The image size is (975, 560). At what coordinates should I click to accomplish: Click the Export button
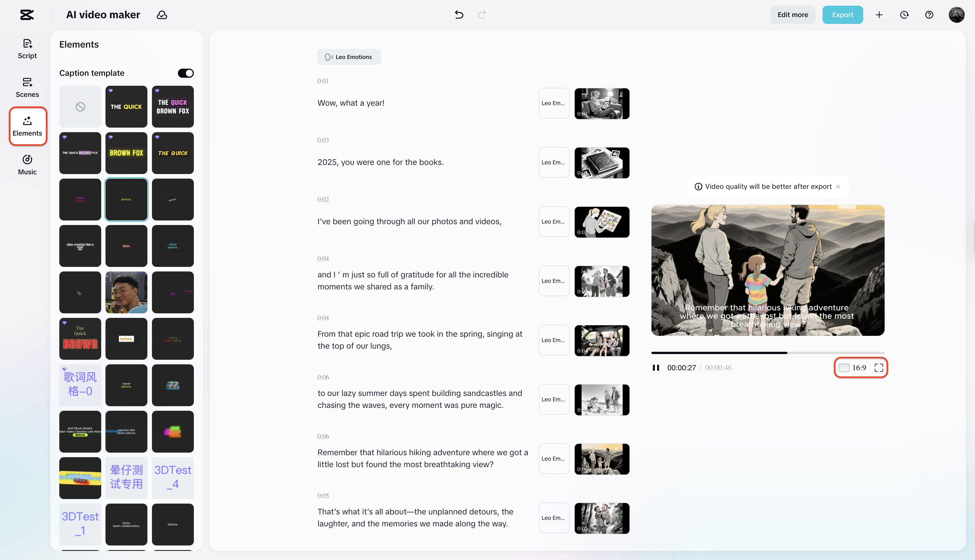[843, 15]
